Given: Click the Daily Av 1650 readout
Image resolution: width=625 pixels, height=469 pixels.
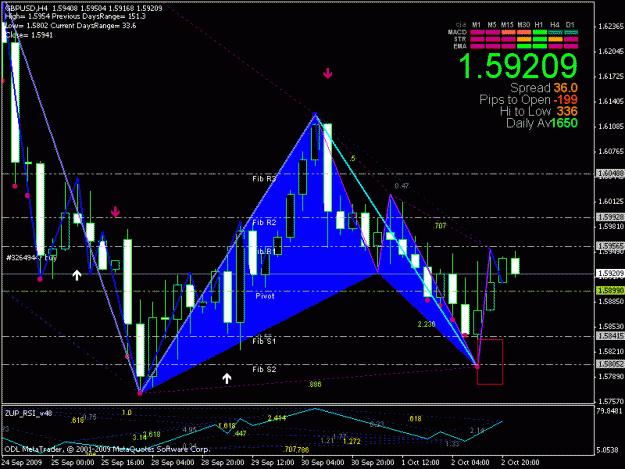Looking at the screenshot, I should (542, 123).
